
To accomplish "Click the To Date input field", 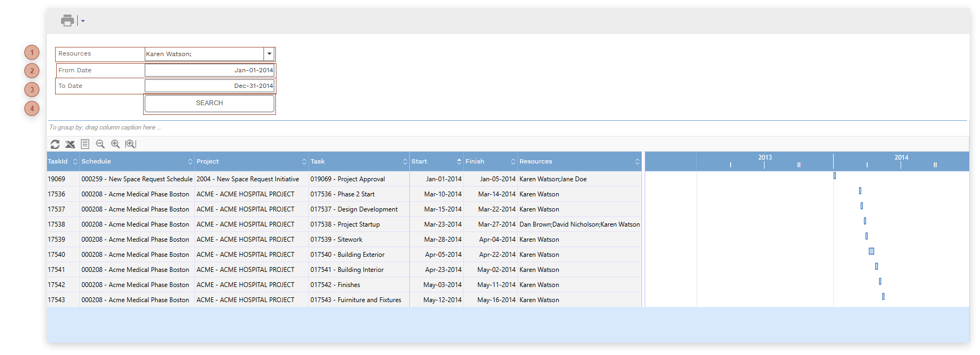I will (209, 86).
